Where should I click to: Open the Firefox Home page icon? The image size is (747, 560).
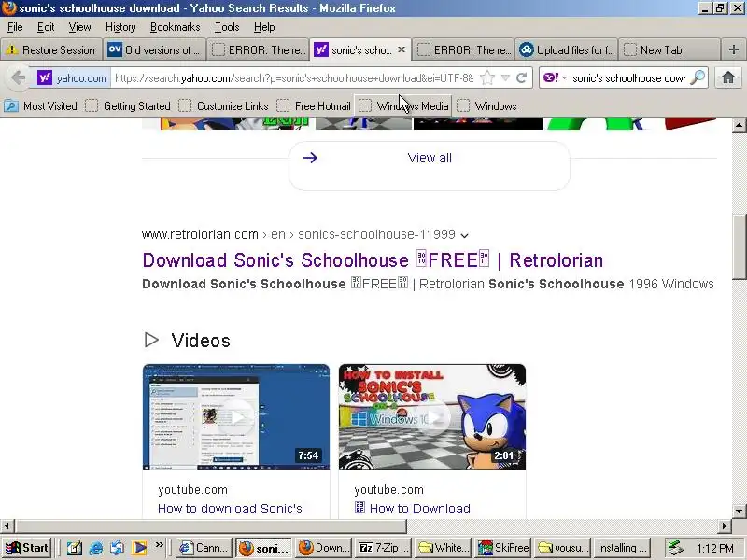[x=728, y=77]
